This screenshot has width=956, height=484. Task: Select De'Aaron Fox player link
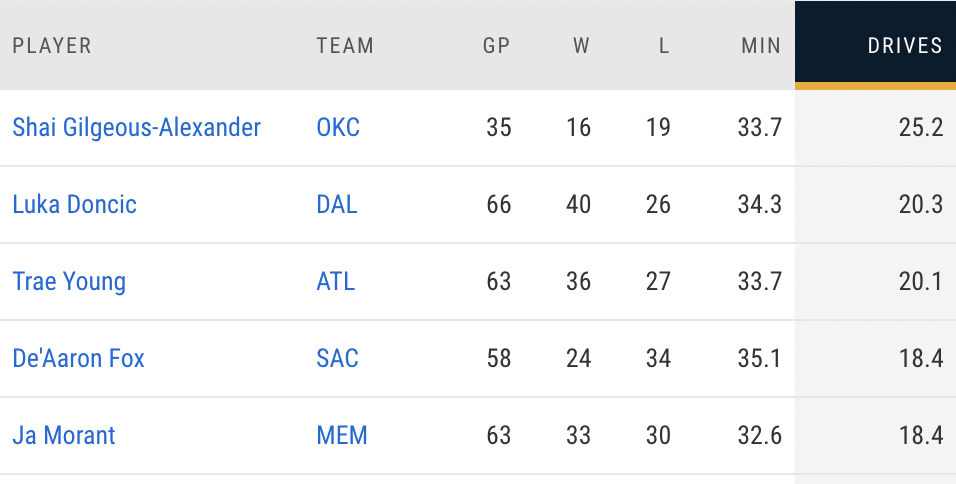tap(78, 359)
